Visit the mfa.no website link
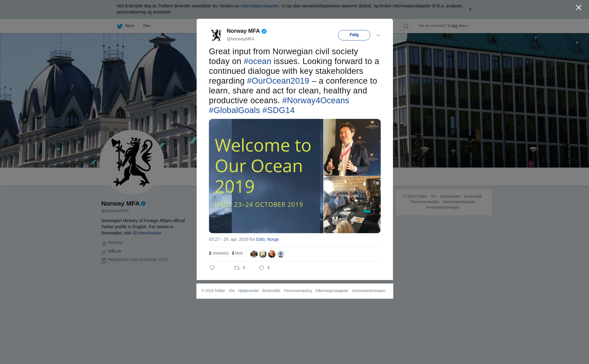This screenshot has width=589, height=364. coord(114,251)
